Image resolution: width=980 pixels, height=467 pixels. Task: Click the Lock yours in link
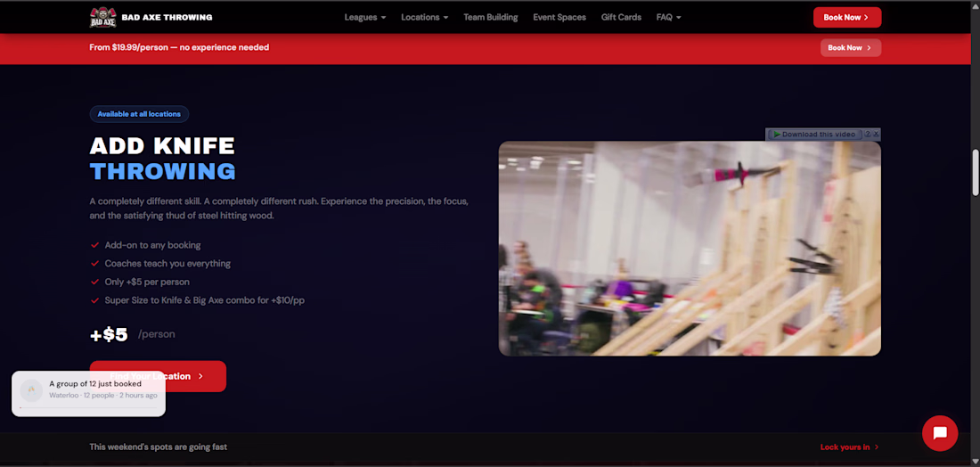tap(849, 447)
